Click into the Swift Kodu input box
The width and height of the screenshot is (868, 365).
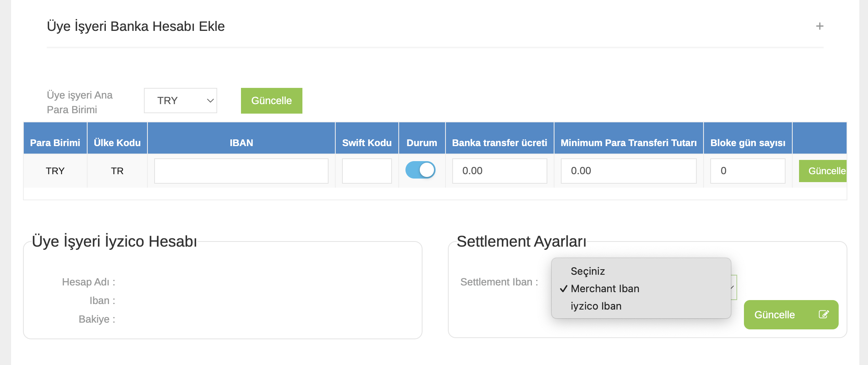pyautogui.click(x=367, y=171)
